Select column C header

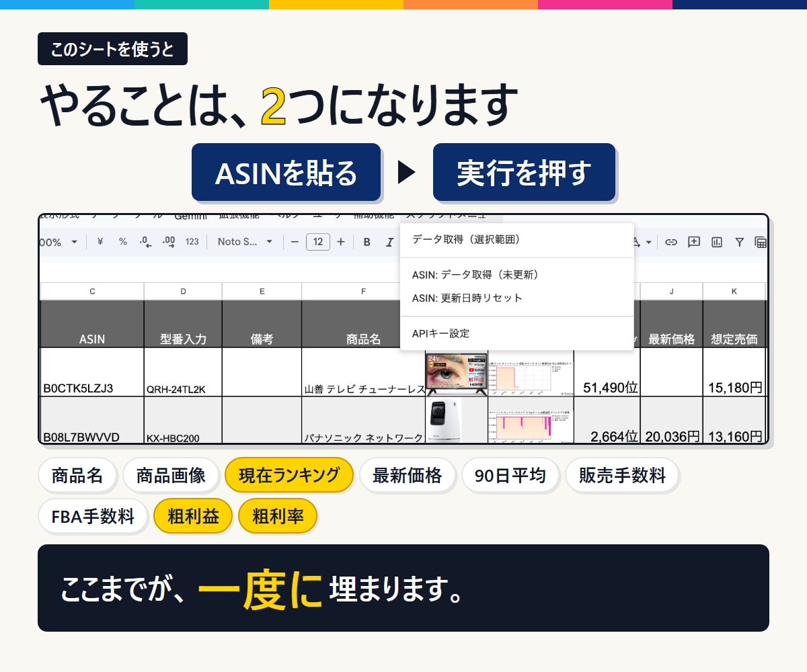[92, 291]
